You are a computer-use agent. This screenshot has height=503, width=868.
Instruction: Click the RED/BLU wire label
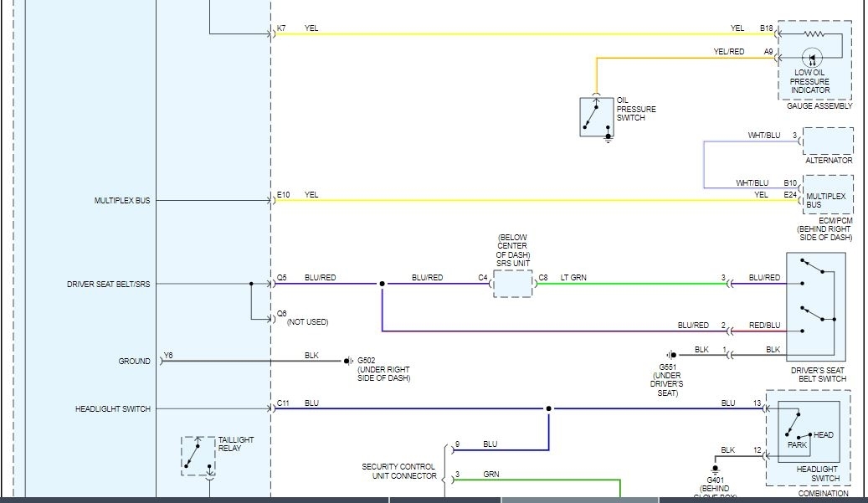(x=764, y=326)
